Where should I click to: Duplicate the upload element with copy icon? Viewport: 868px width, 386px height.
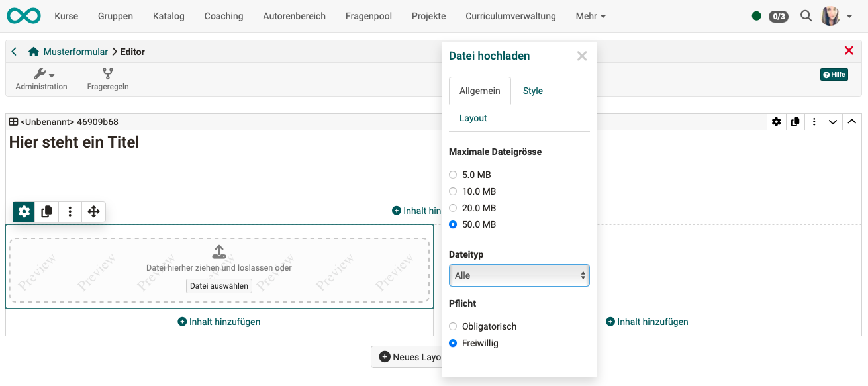47,212
